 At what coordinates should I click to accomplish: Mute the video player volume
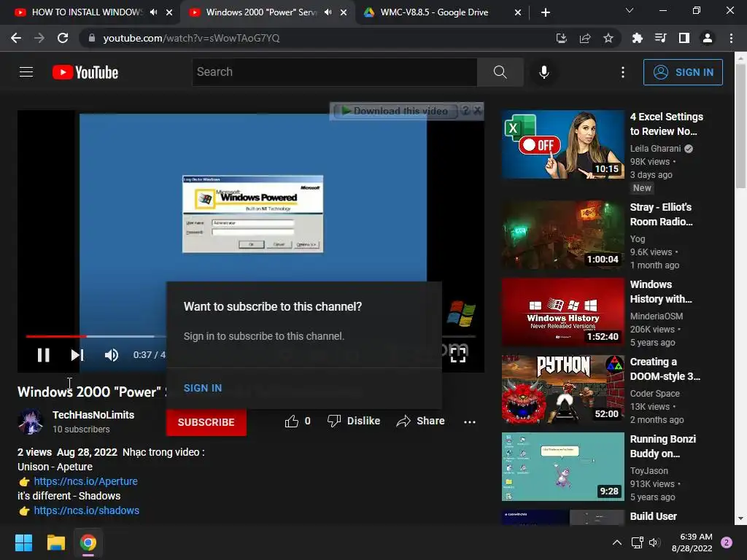click(x=111, y=355)
